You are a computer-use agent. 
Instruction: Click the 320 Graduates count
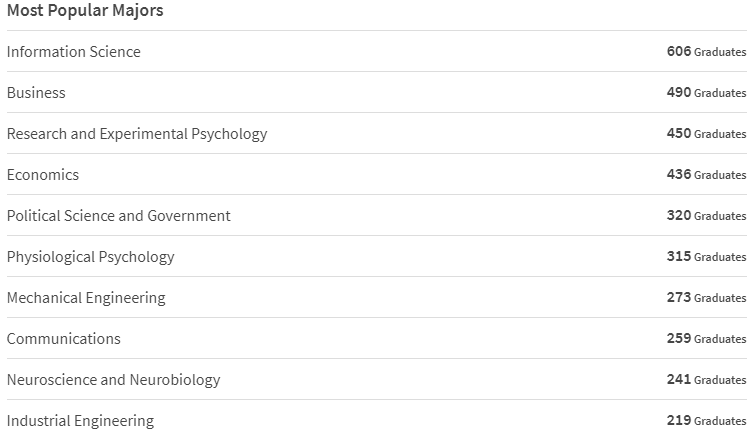coord(706,215)
